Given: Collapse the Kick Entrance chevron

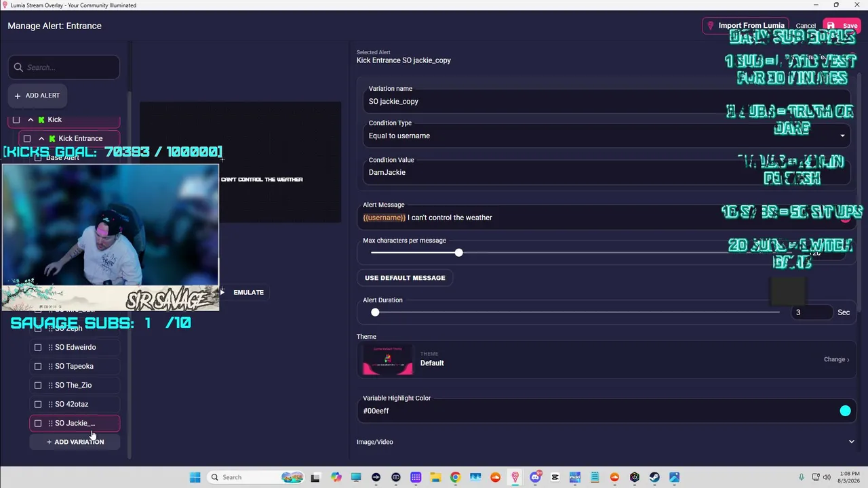Looking at the screenshot, I should point(41,139).
